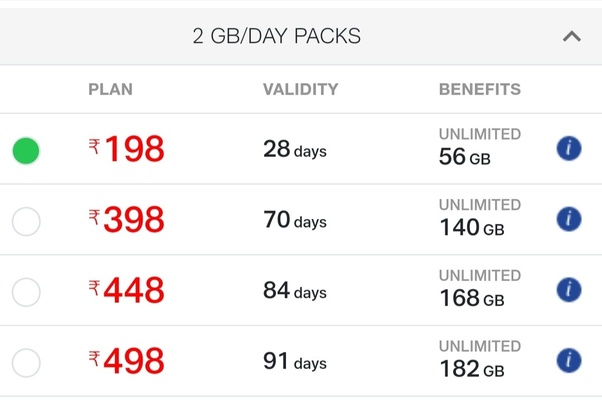Collapse the 2 GB/Day Packs chevron
Image resolution: width=602 pixels, height=412 pixels.
pos(571,36)
